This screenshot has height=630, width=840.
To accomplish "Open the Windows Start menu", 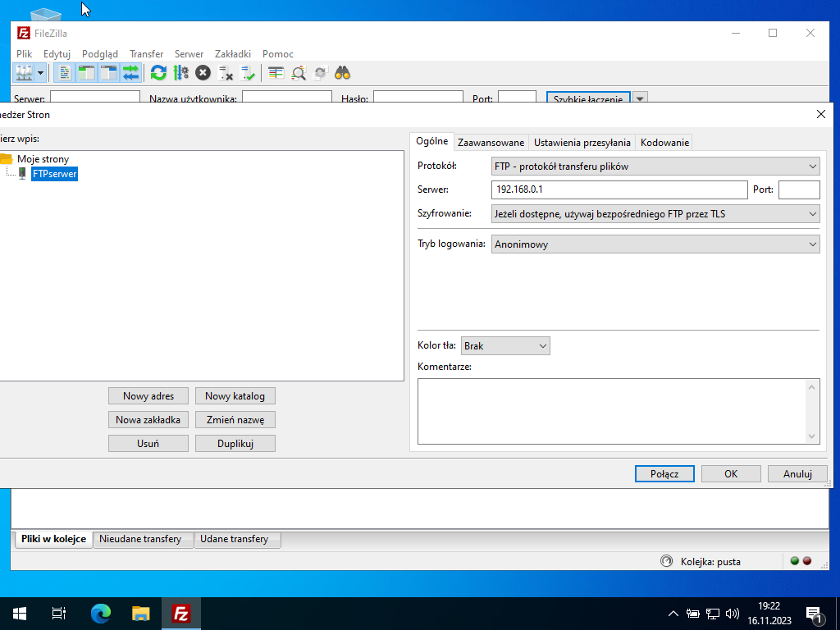I will point(20,614).
